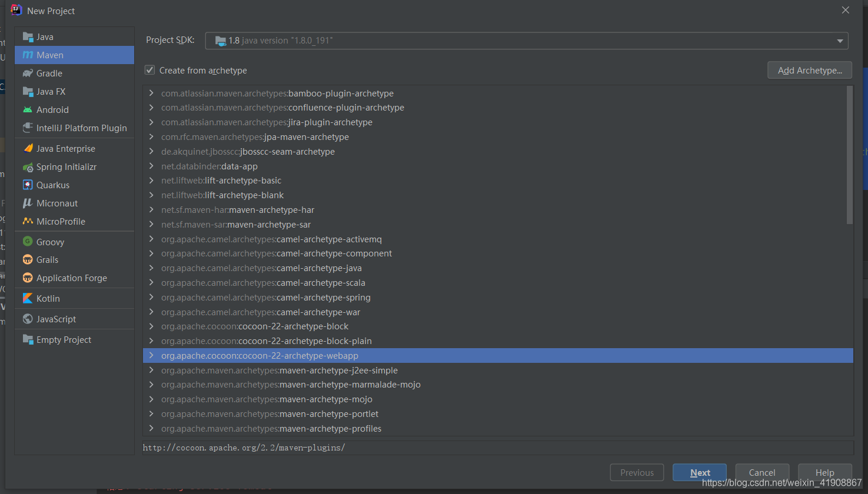Click the Spring Initializr icon
This screenshot has height=494, width=868.
tap(28, 167)
